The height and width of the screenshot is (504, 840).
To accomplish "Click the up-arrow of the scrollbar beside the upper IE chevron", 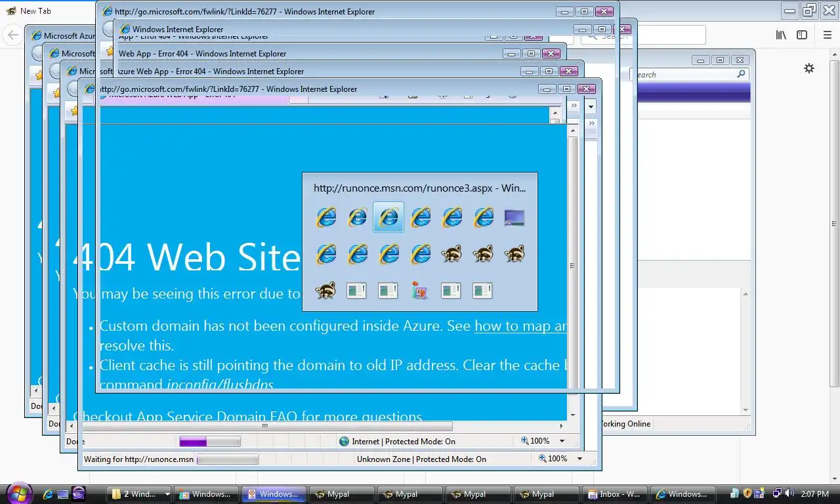I will tap(555, 112).
